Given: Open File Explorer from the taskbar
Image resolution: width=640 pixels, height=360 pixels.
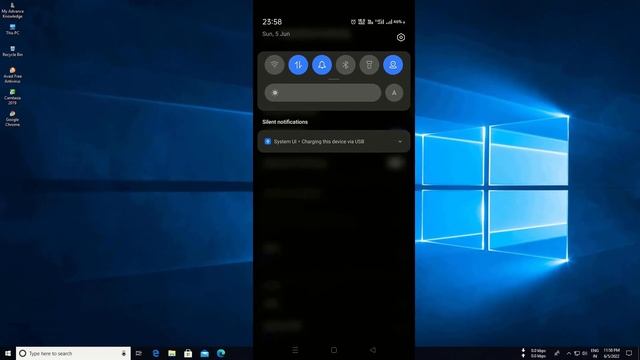Looking at the screenshot, I should point(172,353).
